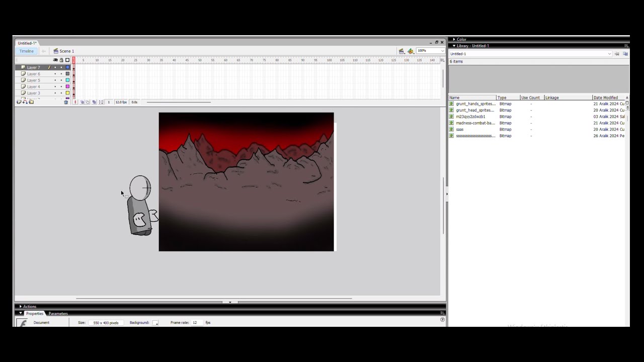Expand the Actions panel
Image resolution: width=644 pixels, height=362 pixels.
pos(21,306)
